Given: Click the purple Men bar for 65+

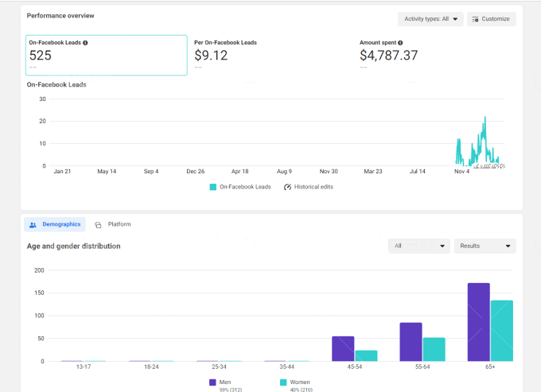Looking at the screenshot, I should 478,322.
